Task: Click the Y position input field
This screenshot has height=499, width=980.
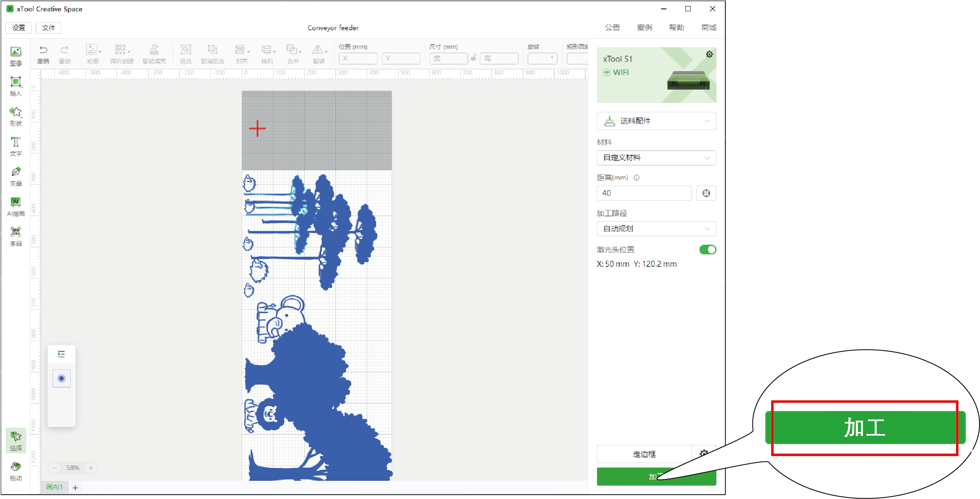Action: 401,58
